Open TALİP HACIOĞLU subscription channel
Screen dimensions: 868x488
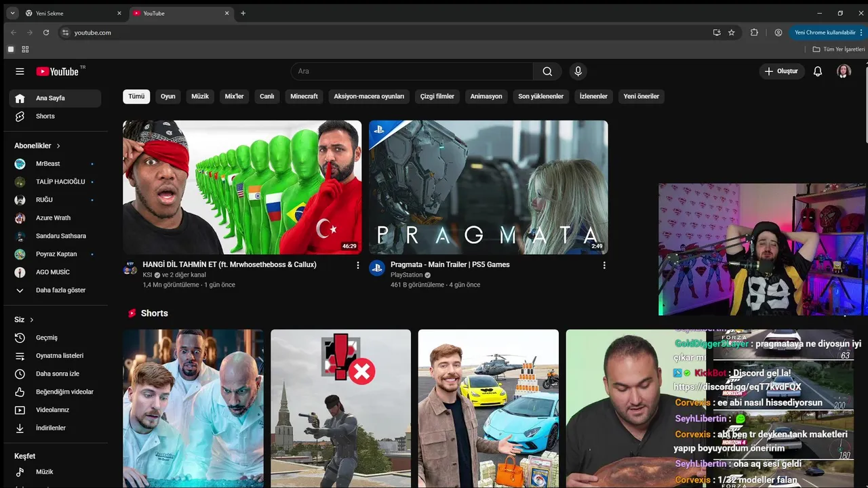click(x=55, y=182)
